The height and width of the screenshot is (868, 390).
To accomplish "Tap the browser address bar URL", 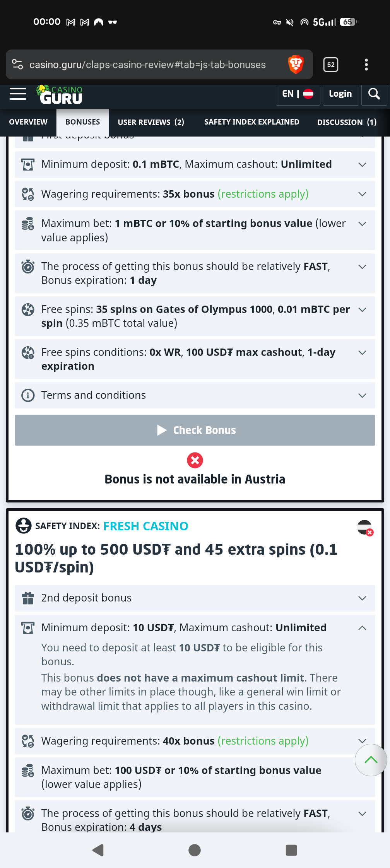I will (x=147, y=65).
